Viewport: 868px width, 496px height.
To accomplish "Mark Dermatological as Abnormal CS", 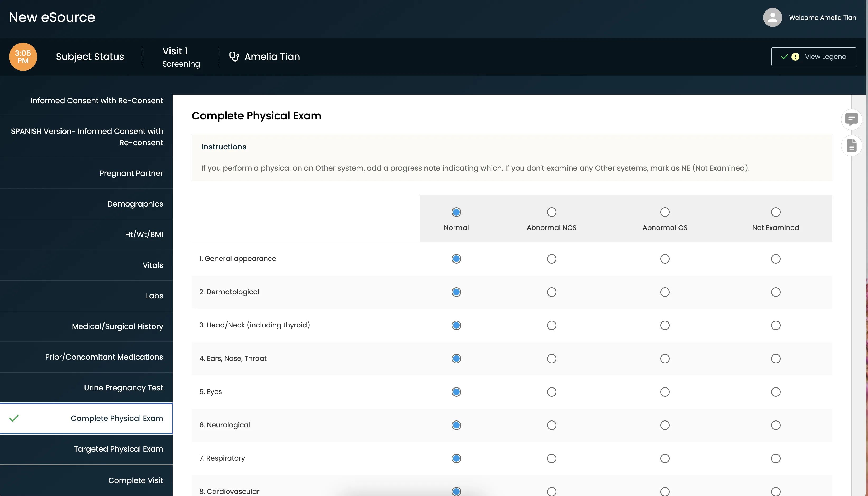I will [x=665, y=292].
